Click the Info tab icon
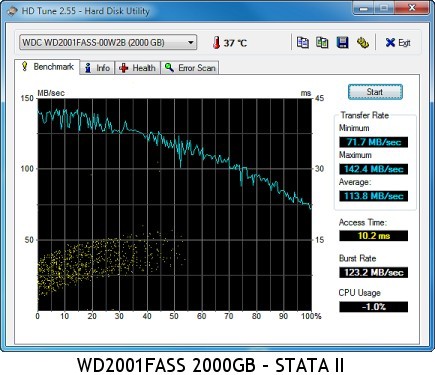This screenshot has width=435, height=375. point(88,68)
